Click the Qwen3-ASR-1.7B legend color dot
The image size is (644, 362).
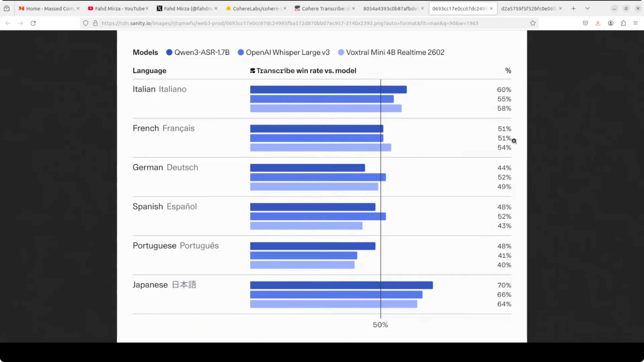coord(169,52)
